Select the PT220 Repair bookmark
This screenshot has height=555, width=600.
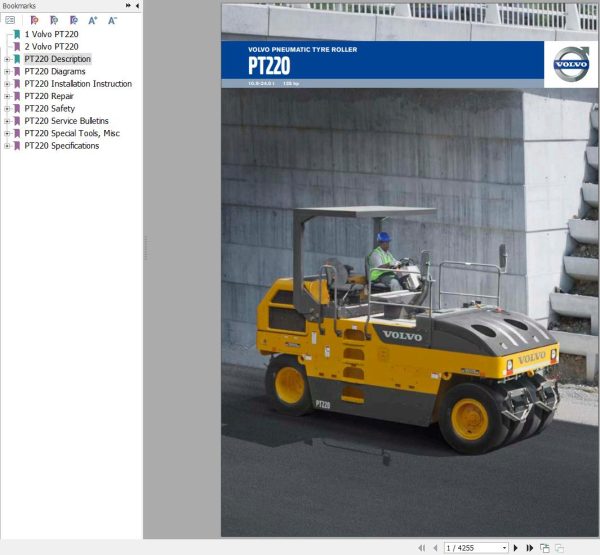(49, 96)
